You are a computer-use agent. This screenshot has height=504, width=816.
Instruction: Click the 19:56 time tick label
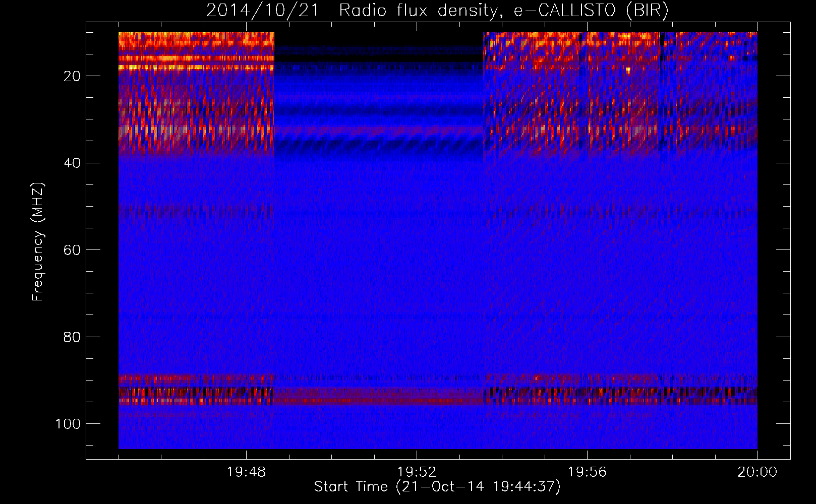click(x=587, y=472)
